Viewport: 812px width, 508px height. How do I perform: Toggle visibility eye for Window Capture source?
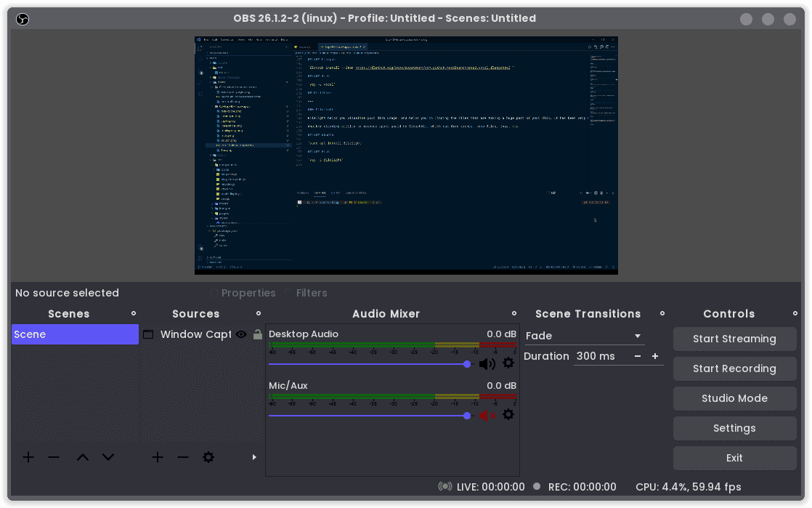[x=241, y=334]
